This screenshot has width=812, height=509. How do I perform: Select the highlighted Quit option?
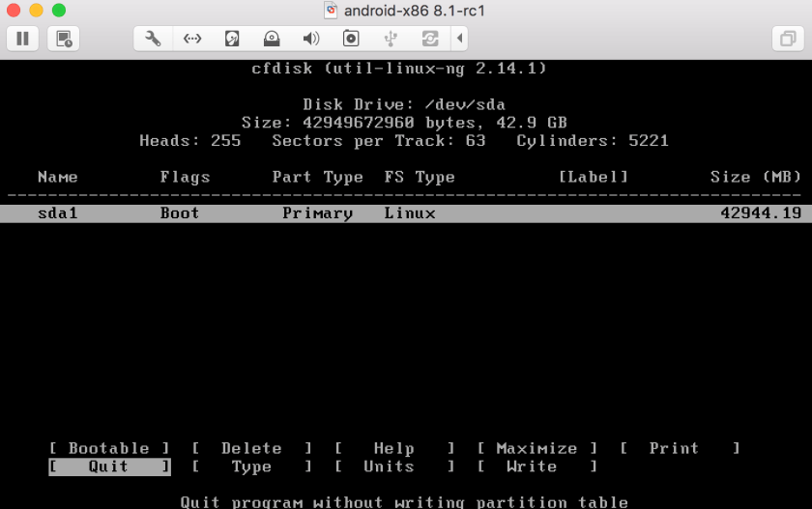pyautogui.click(x=109, y=467)
